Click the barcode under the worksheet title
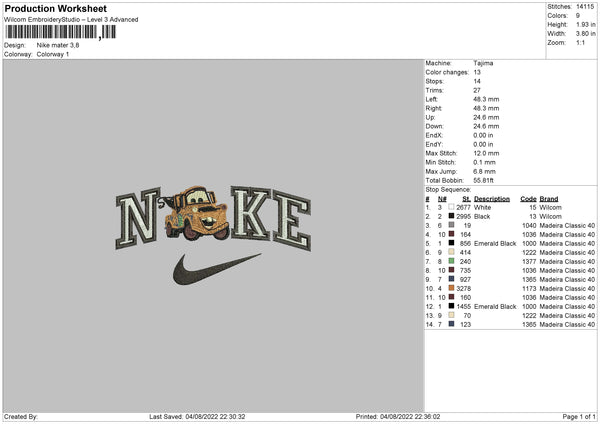The image size is (600, 424). point(60,32)
